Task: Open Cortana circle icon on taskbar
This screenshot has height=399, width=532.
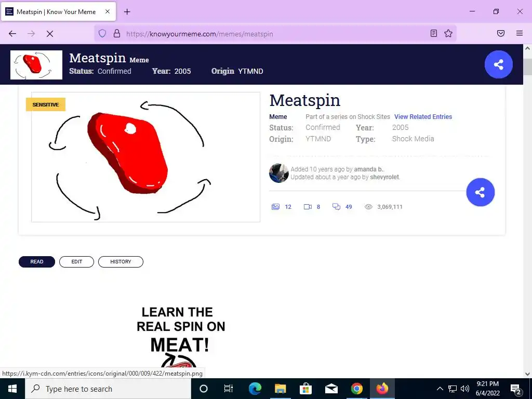Action: coord(204,389)
